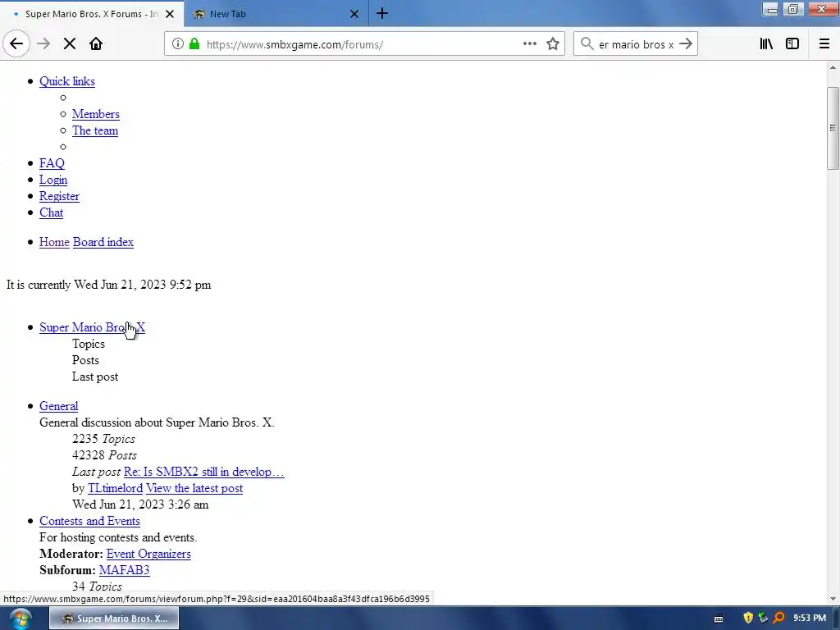Click 'Wed Jun 21, 2023 3:26 am' timestamp
This screenshot has height=630, width=840.
[x=140, y=504]
